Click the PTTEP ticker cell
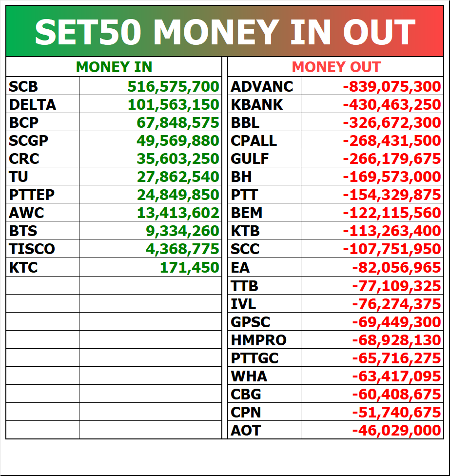 click(42, 194)
